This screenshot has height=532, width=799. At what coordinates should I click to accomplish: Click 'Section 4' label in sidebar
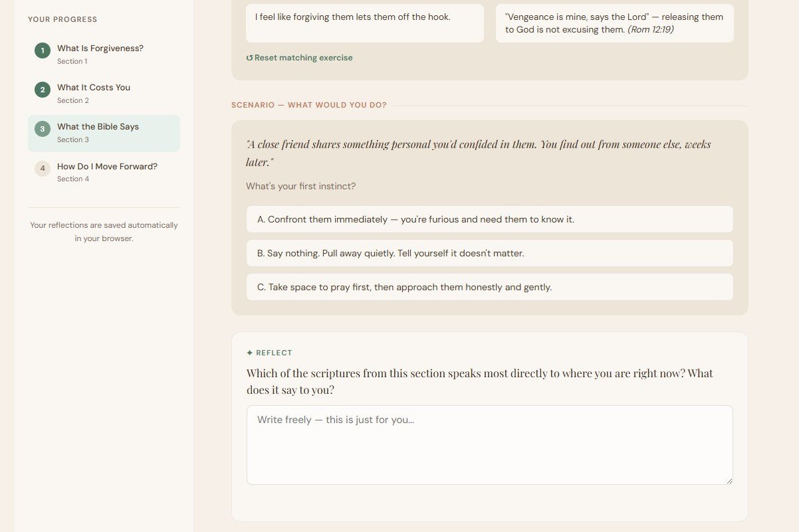73,179
